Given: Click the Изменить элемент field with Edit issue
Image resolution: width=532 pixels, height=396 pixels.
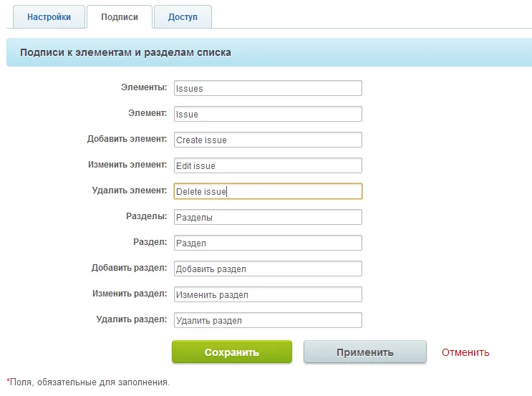Looking at the screenshot, I should 268,165.
